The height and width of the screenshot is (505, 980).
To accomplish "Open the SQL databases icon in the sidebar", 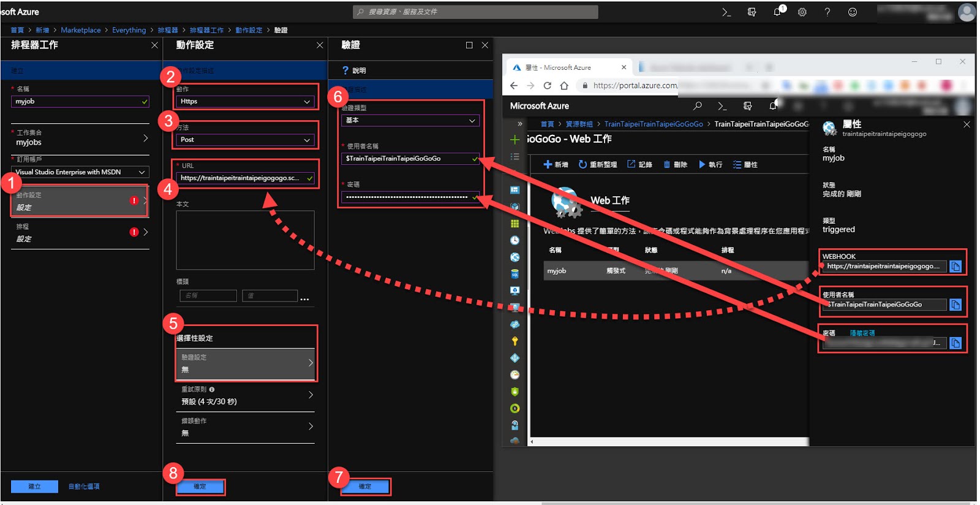I will [514, 274].
